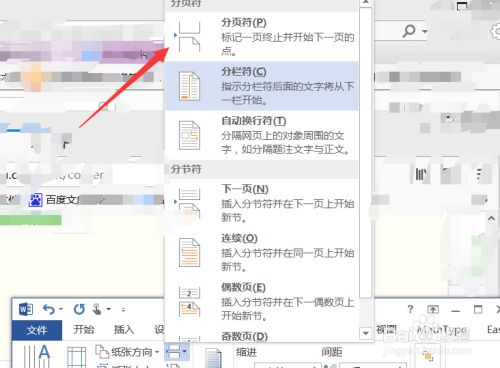500x368 pixels.
Task: Open the 文件 tab
Action: [37, 330]
